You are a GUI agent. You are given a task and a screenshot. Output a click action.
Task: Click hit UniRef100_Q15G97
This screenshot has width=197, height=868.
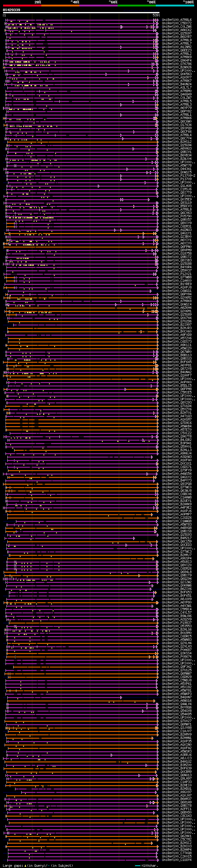tap(177, 33)
